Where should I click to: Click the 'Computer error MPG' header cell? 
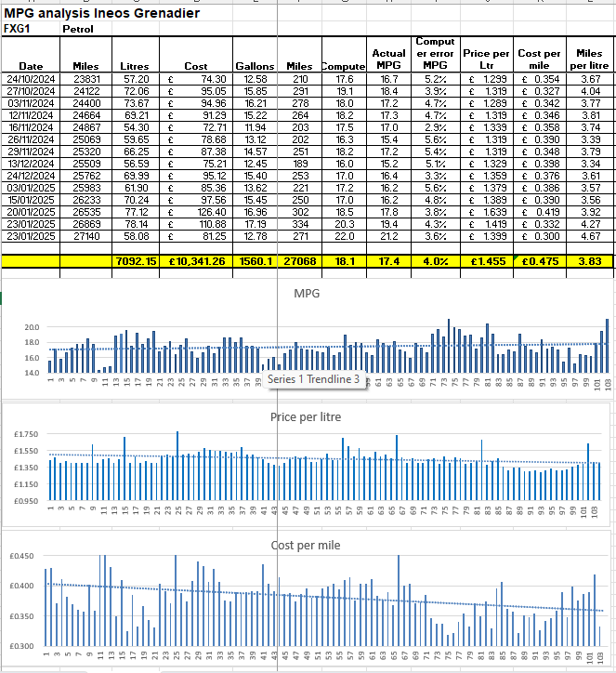pyautogui.click(x=436, y=54)
